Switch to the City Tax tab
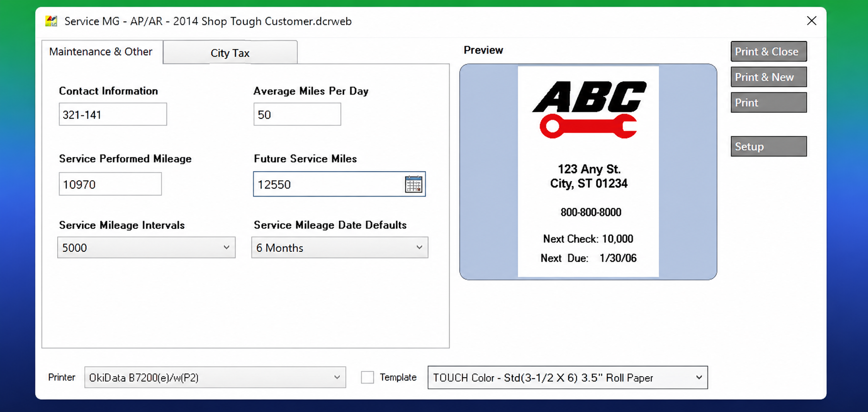This screenshot has height=412, width=868. (230, 52)
